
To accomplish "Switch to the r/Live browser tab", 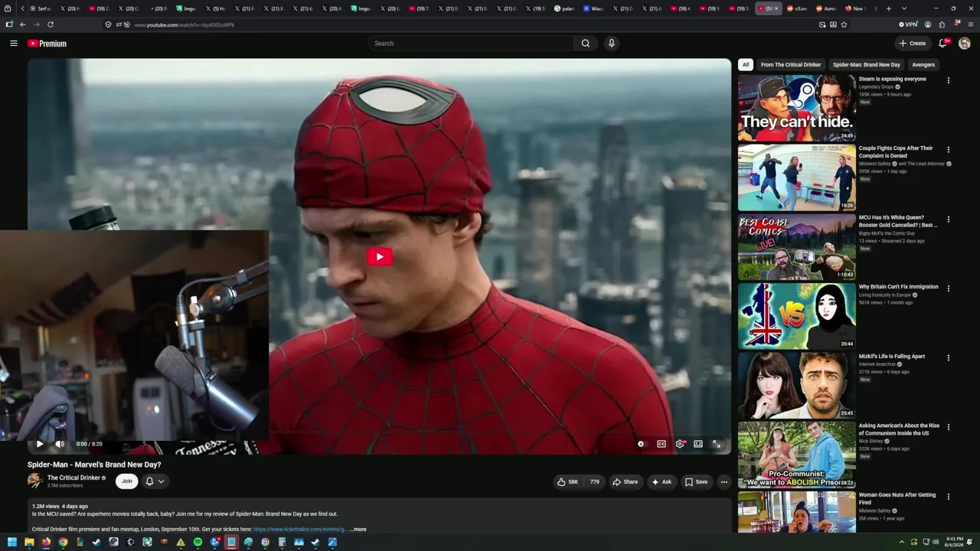I will (x=797, y=8).
